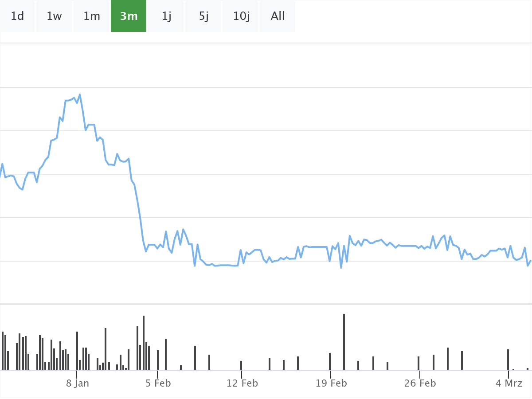Show the All time range
The width and height of the screenshot is (532, 399).
[278, 16]
